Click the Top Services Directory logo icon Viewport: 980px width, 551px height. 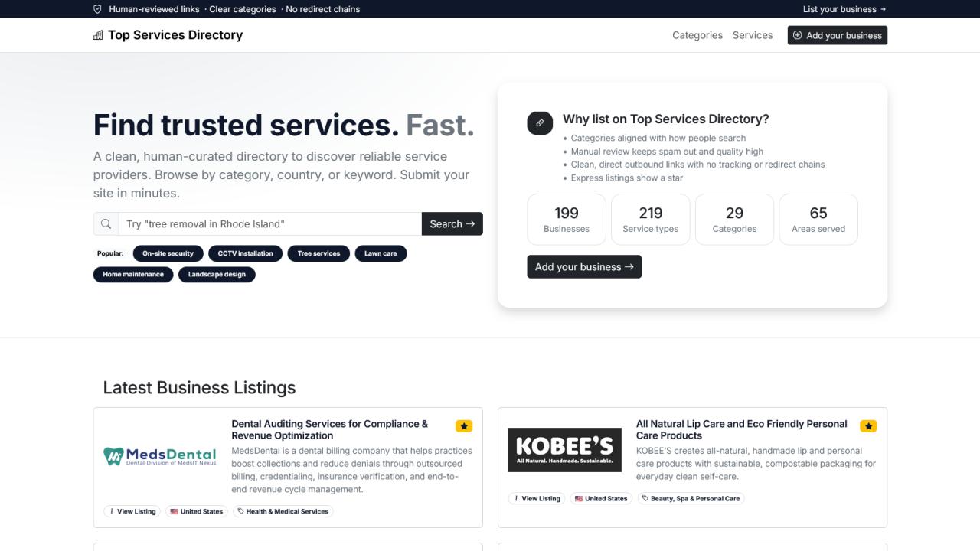coord(98,35)
